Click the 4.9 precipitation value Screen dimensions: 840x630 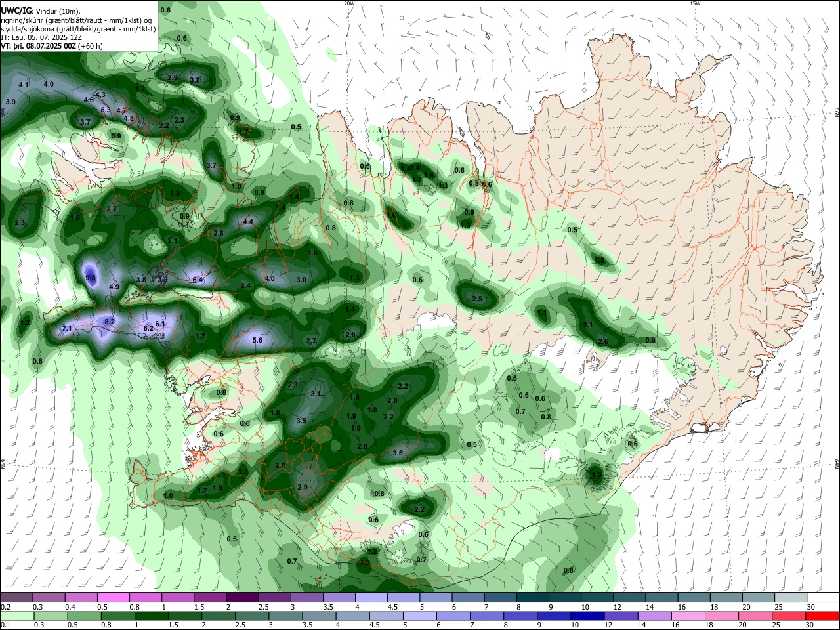pos(114,287)
